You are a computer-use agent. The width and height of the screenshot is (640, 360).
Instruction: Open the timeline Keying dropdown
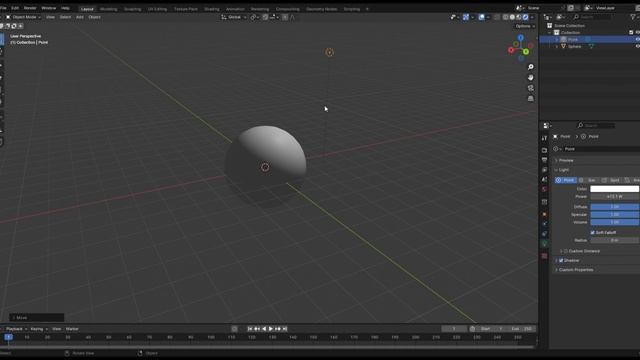[x=39, y=329]
